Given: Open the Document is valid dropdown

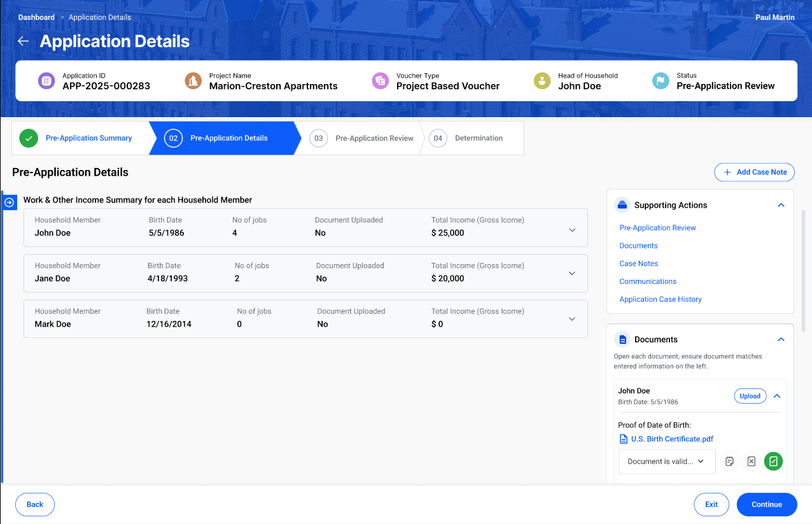Looking at the screenshot, I should (x=666, y=462).
